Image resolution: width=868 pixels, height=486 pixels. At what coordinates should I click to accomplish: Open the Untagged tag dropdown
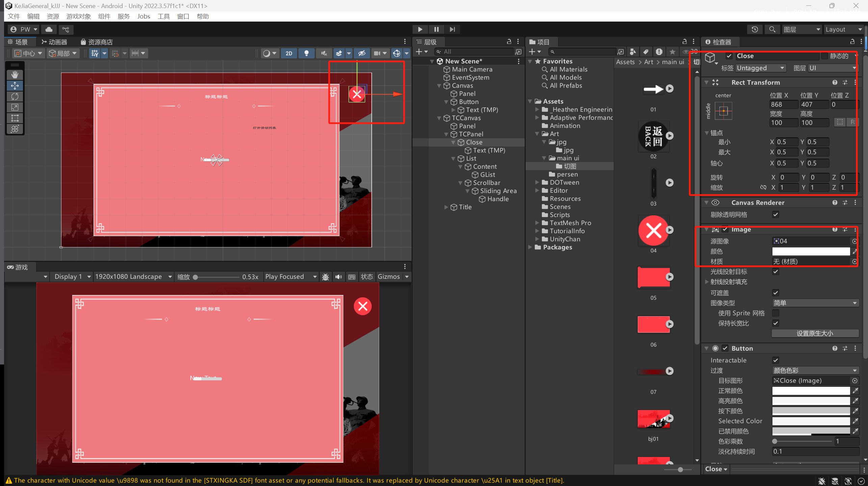(760, 68)
